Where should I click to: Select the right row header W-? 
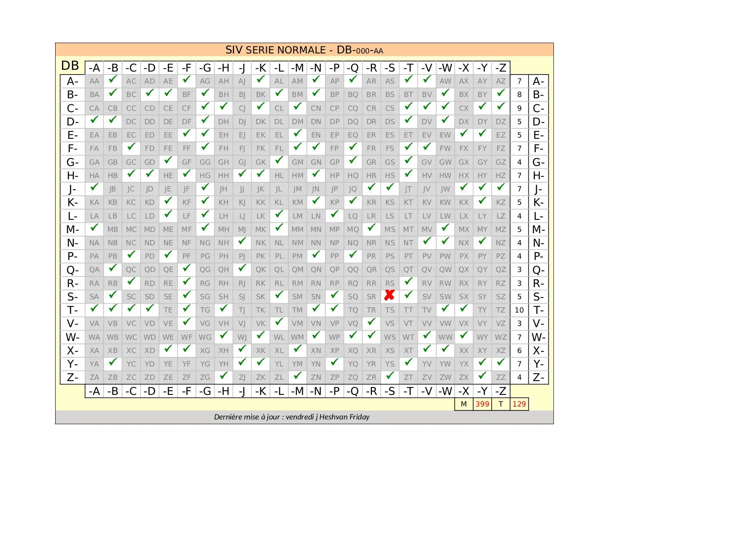538,338
